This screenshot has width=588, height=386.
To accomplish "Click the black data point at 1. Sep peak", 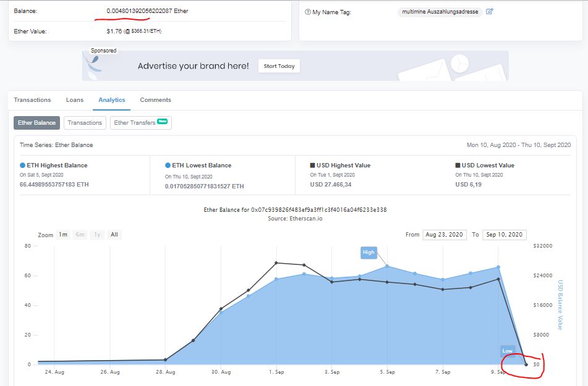I will (276, 263).
